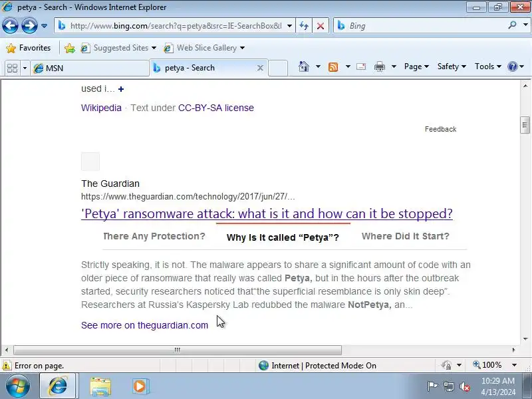Click the Home icon
This screenshot has height=399, width=532.
(304, 66)
